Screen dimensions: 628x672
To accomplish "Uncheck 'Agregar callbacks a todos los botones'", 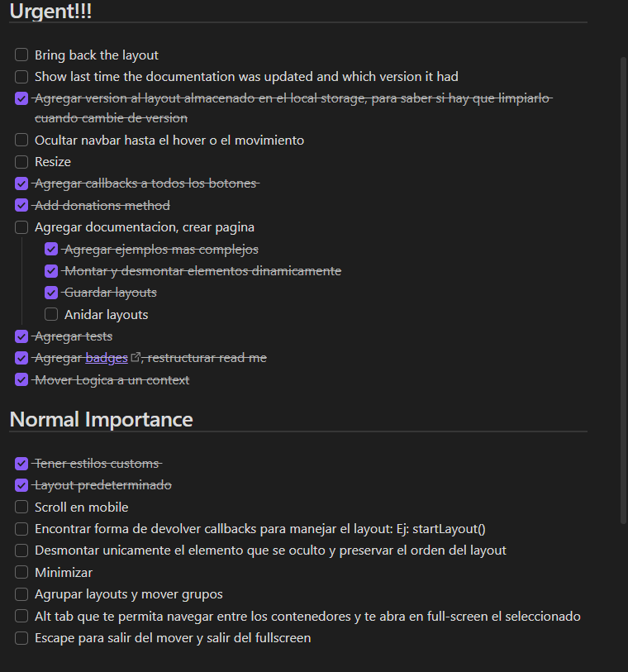I will click(21, 183).
